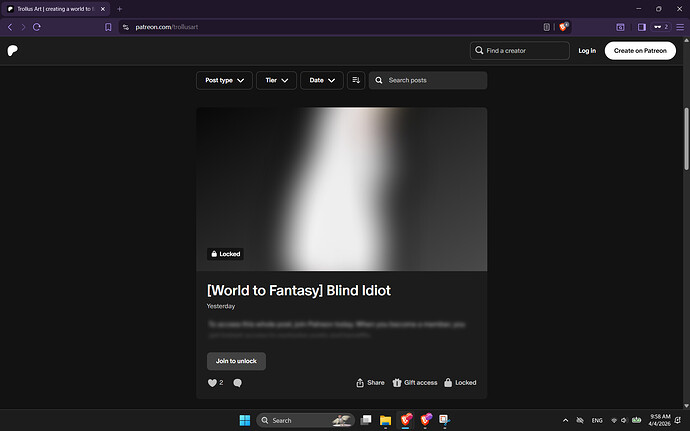Click the Windows taskbar Search box
The width and height of the screenshot is (690, 431).
click(x=305, y=420)
